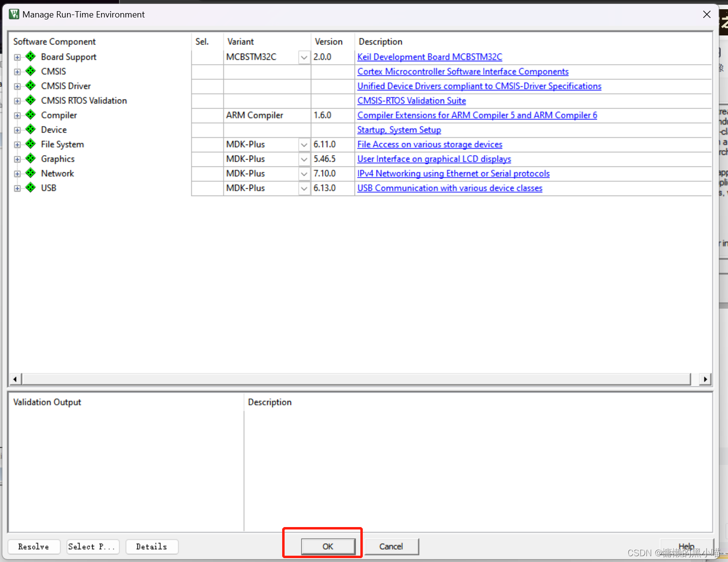Click the Software Component column header

pyautogui.click(x=100, y=42)
